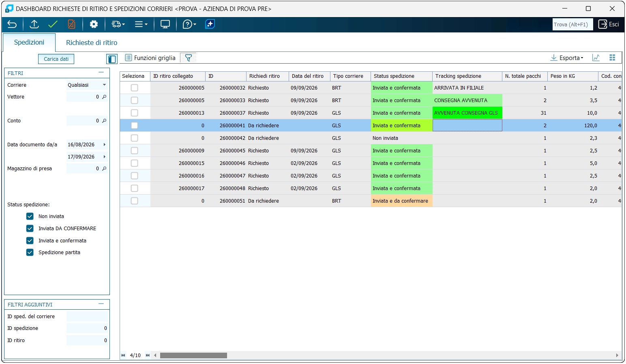The height and width of the screenshot is (364, 626).
Task: Open the Corriere Qualsiasi dropdown
Action: pyautogui.click(x=87, y=85)
